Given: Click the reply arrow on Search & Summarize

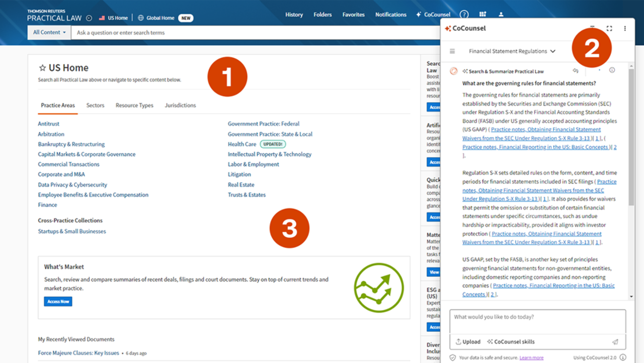Looking at the screenshot, I should 576,71.
